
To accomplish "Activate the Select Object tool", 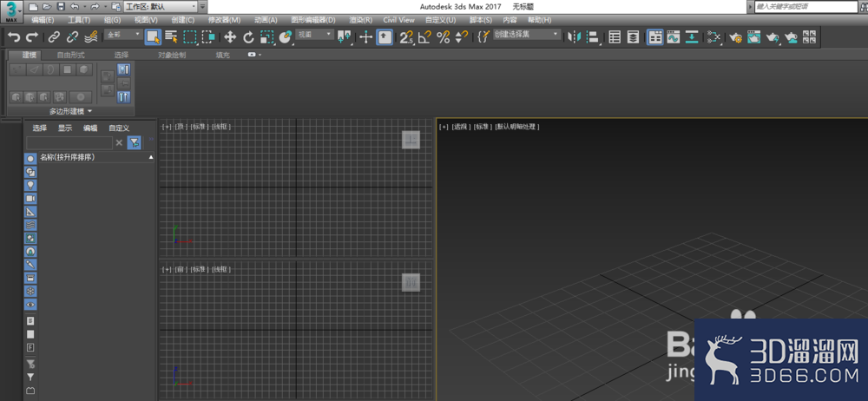I will coord(153,37).
